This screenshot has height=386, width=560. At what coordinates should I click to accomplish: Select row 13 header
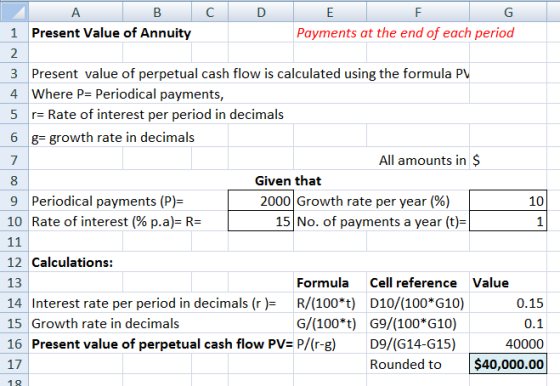pyautogui.click(x=14, y=282)
